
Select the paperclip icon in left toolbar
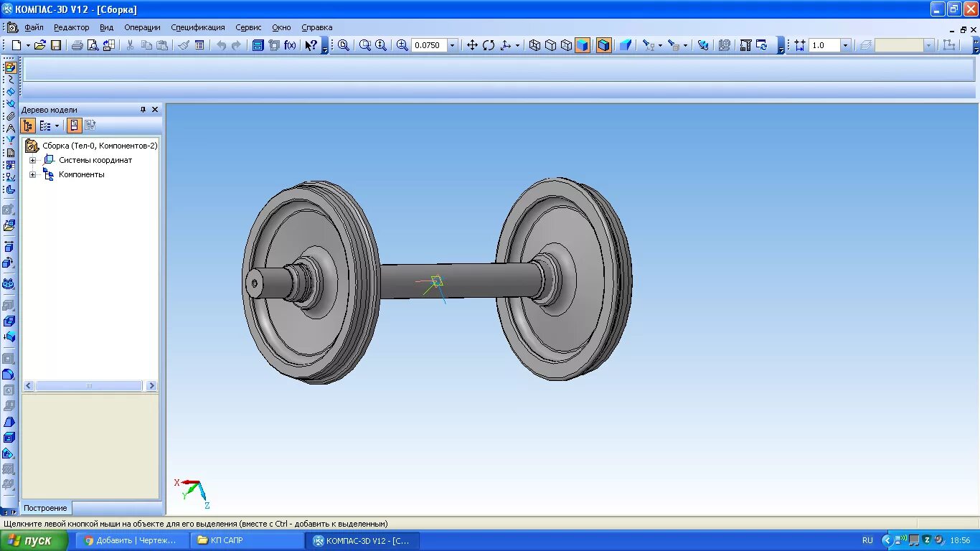[x=10, y=116]
